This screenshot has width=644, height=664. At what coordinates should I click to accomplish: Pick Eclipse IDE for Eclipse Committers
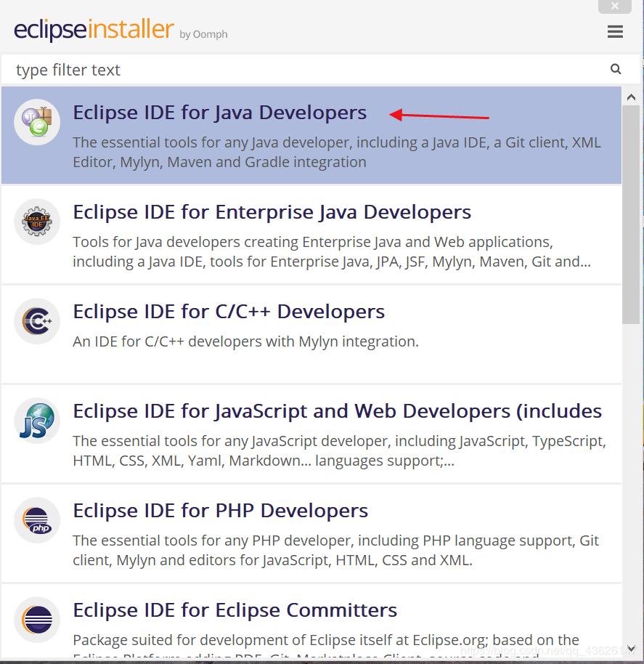coord(235,610)
